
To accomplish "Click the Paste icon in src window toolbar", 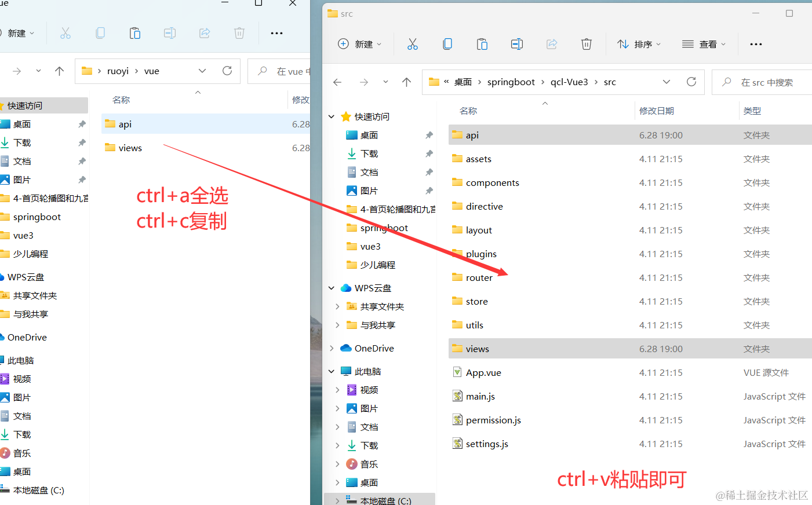I will coord(482,44).
